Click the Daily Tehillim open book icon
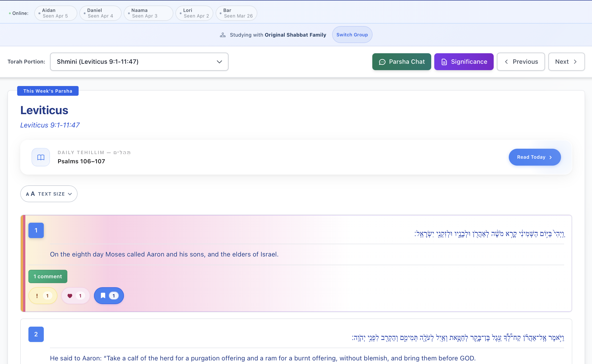 [x=41, y=157]
